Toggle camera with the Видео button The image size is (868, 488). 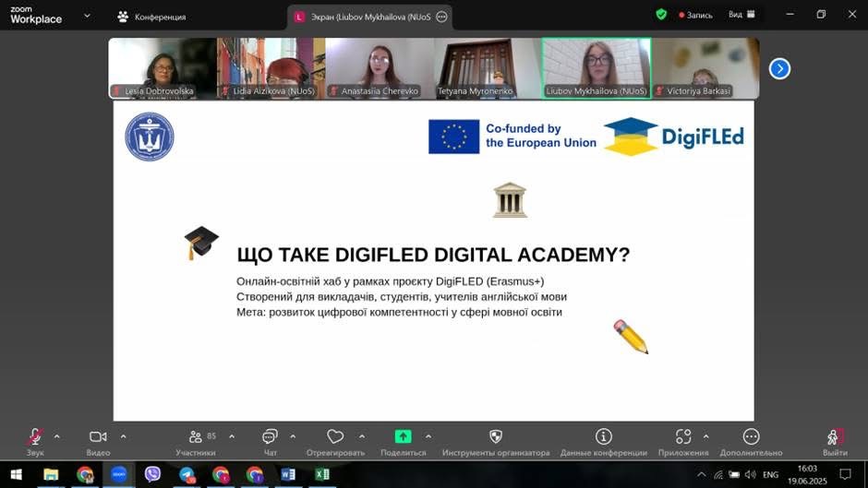[98, 442]
